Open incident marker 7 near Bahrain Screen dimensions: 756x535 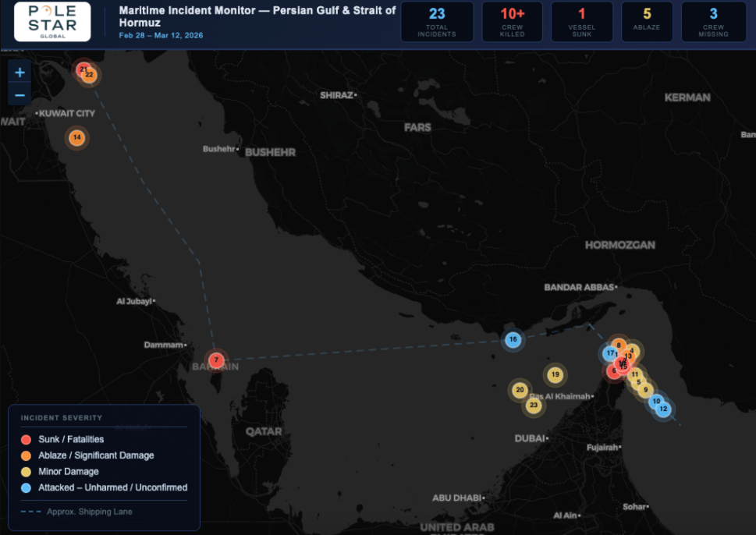click(216, 360)
